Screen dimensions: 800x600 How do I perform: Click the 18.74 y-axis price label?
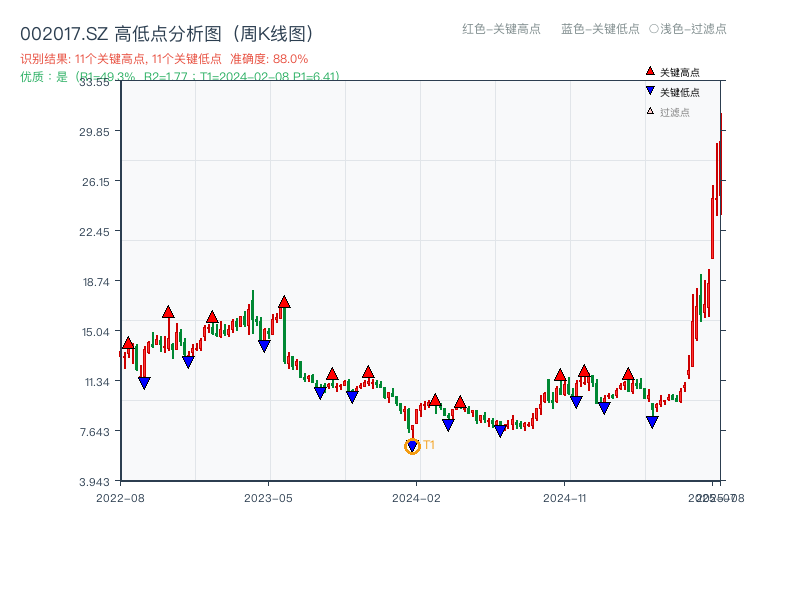point(96,282)
